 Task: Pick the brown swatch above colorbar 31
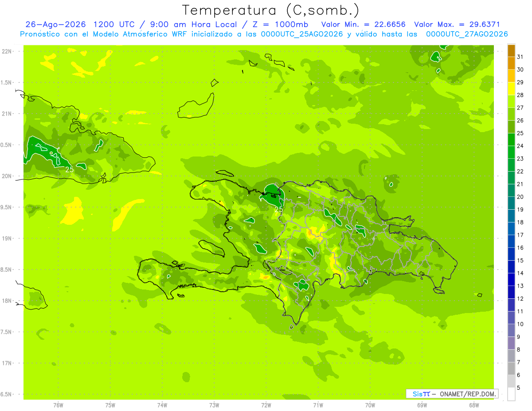point(511,51)
